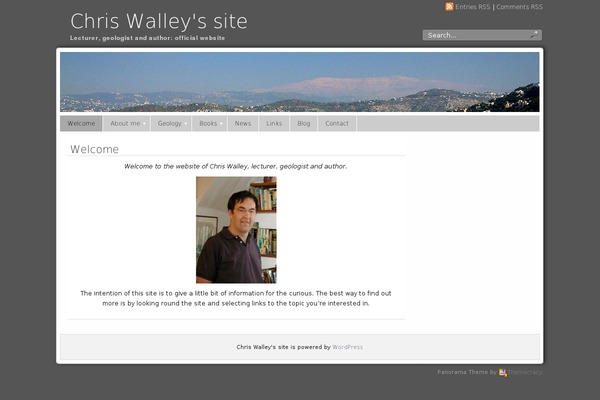Open the Geology menu item
Viewport: 600px width, 400px height.
click(x=170, y=124)
